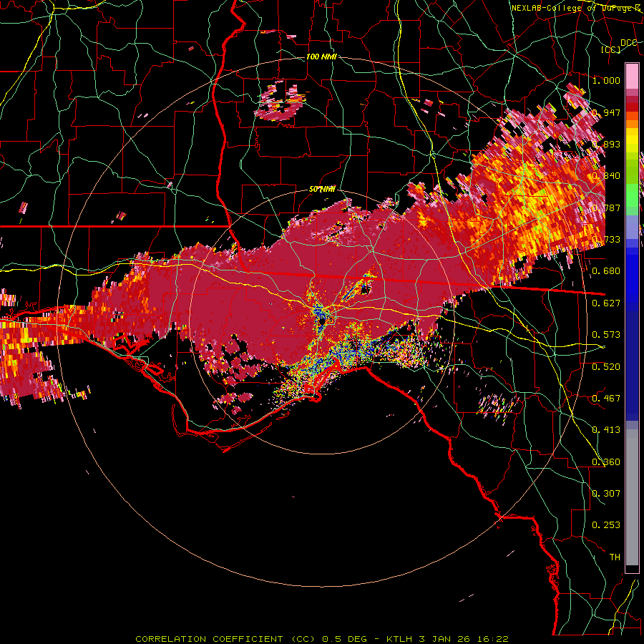Click the 0.307 scale value
644x644 pixels.
click(x=606, y=494)
